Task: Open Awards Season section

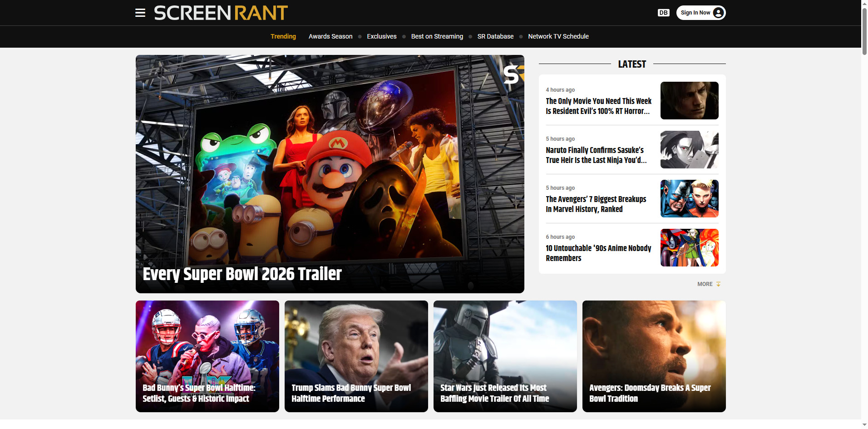Action: click(330, 36)
